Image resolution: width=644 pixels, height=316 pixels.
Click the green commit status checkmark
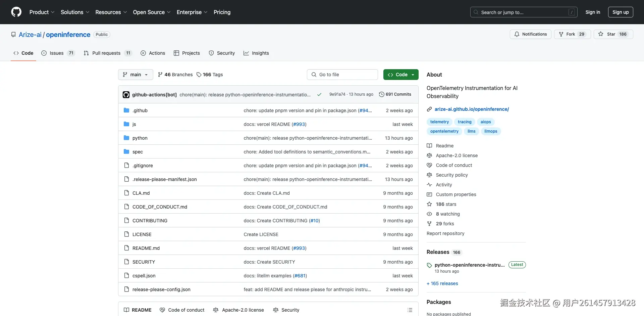pos(319,95)
